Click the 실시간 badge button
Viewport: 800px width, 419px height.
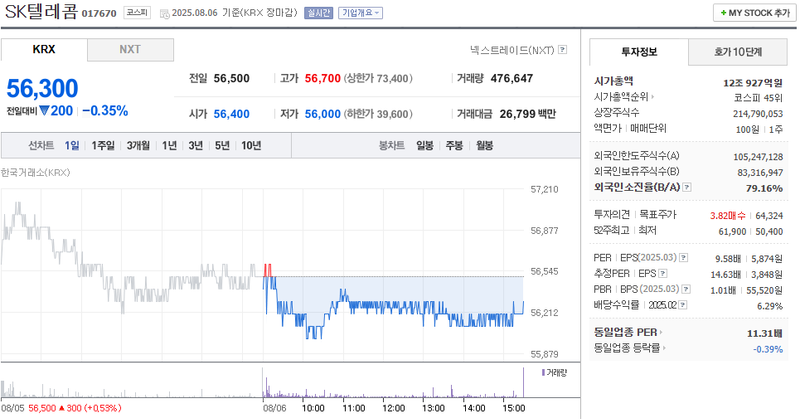(318, 13)
